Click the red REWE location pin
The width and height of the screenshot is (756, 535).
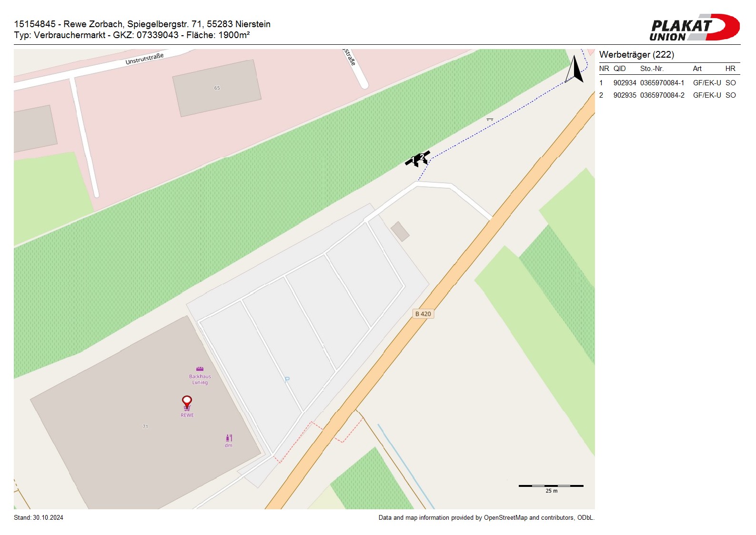coord(187,402)
